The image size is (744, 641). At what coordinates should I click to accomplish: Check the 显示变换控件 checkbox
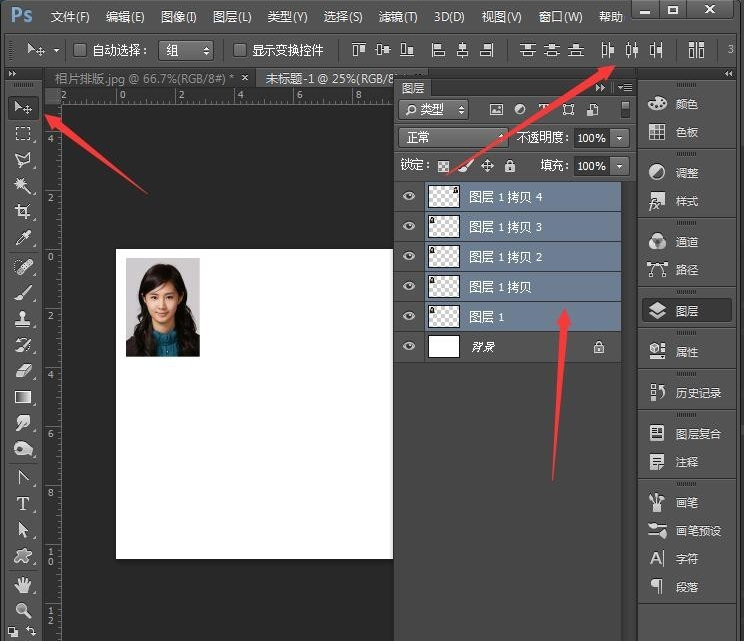point(240,50)
